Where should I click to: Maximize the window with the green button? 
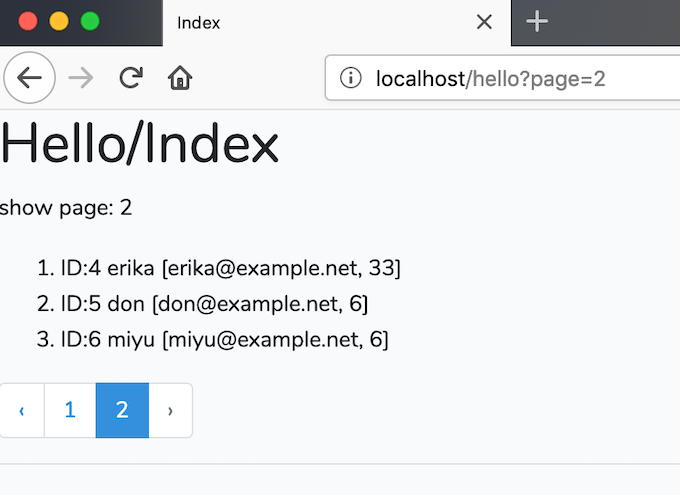click(x=90, y=21)
